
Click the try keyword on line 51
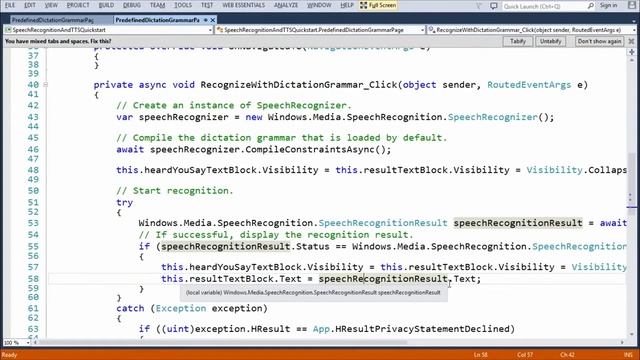tap(124, 202)
